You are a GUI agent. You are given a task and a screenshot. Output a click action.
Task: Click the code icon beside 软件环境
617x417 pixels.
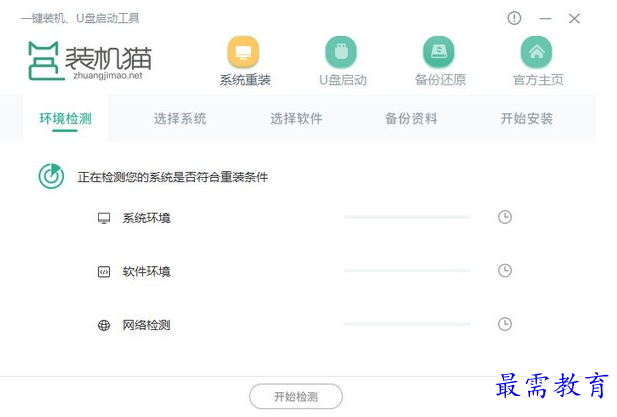point(104,271)
